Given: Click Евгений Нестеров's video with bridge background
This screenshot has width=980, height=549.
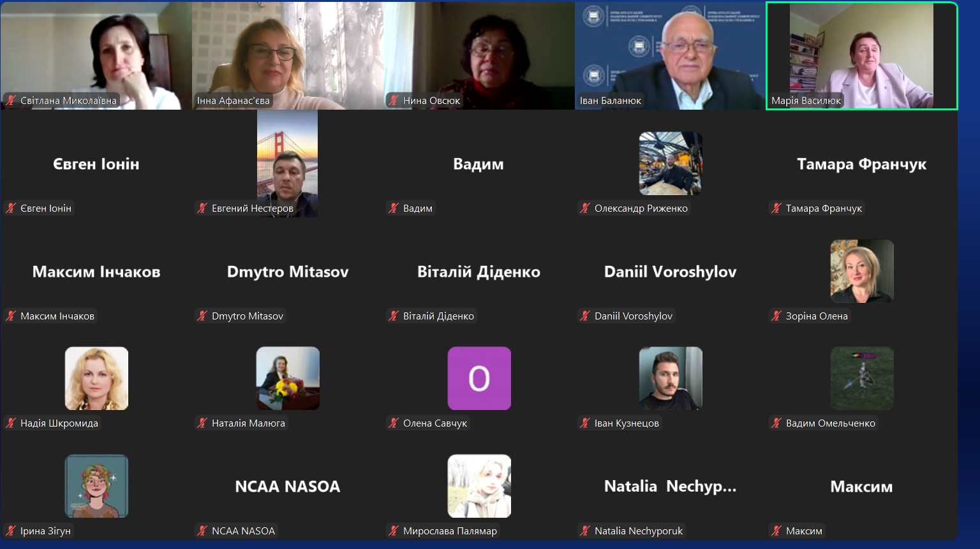Looking at the screenshot, I should 287,164.
